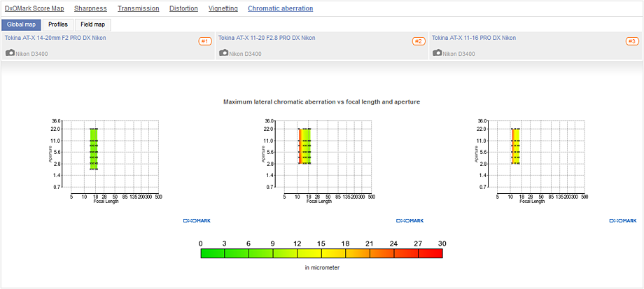This screenshot has height=289, width=644.
Task: Click the chart title about lateral chromatic aberration
Action: coord(321,101)
